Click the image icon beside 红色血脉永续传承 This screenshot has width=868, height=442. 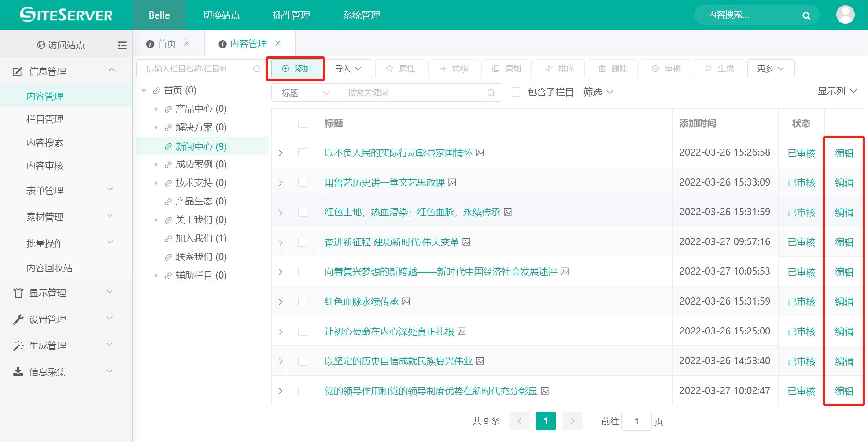[406, 301]
